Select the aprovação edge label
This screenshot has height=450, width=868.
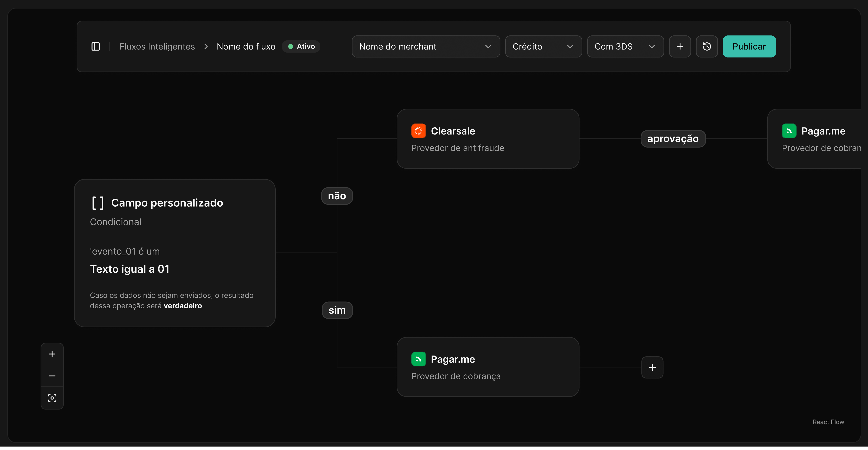673,139
